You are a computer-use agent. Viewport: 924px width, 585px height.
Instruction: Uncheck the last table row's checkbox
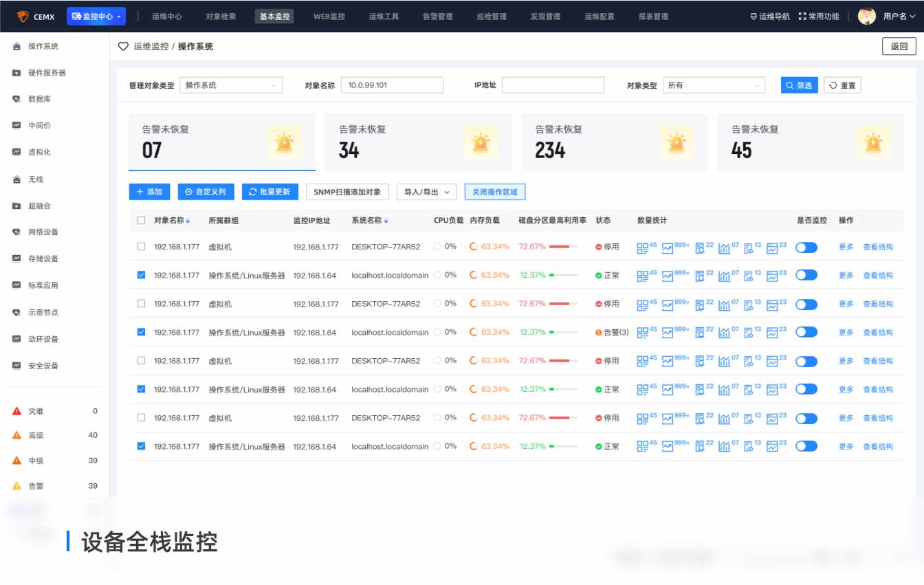tap(141, 446)
